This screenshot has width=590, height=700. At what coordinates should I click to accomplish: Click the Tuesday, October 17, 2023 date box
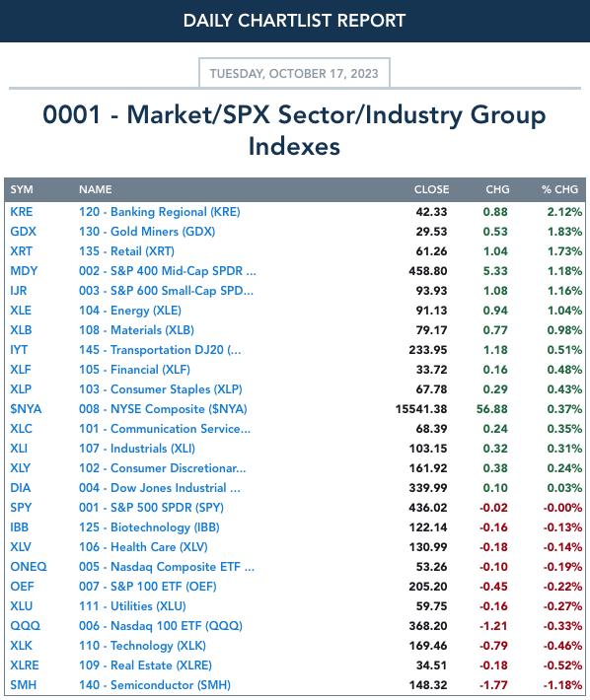[x=294, y=73]
